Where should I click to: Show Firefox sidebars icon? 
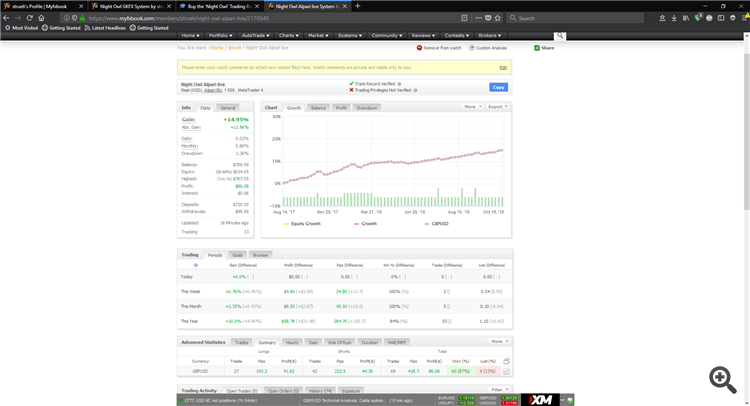tap(721, 18)
